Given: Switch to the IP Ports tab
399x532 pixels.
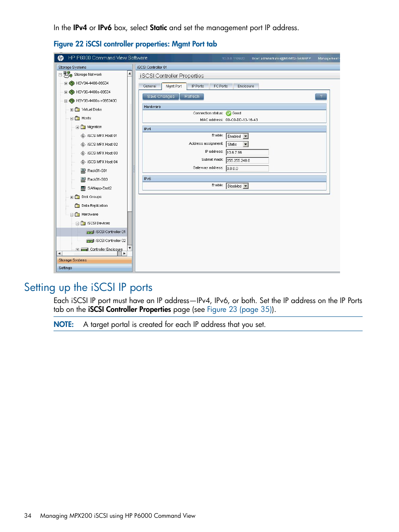Looking at the screenshot, I should pyautogui.click(x=197, y=86).
